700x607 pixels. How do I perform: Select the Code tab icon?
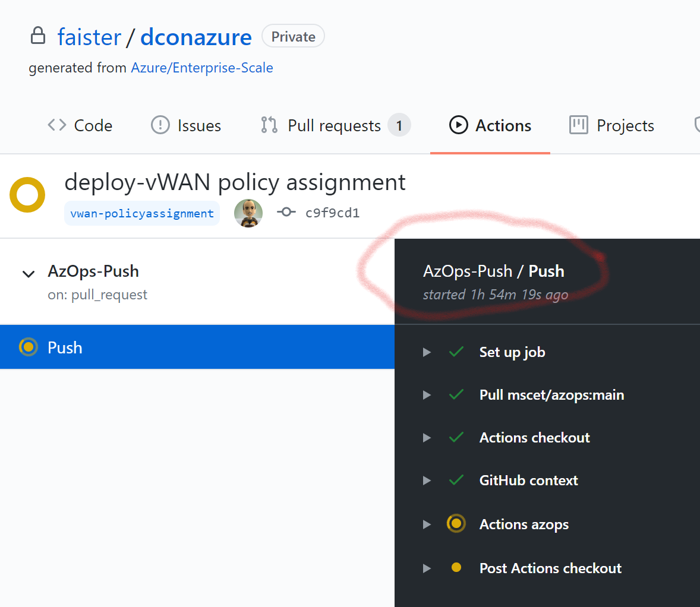point(56,125)
